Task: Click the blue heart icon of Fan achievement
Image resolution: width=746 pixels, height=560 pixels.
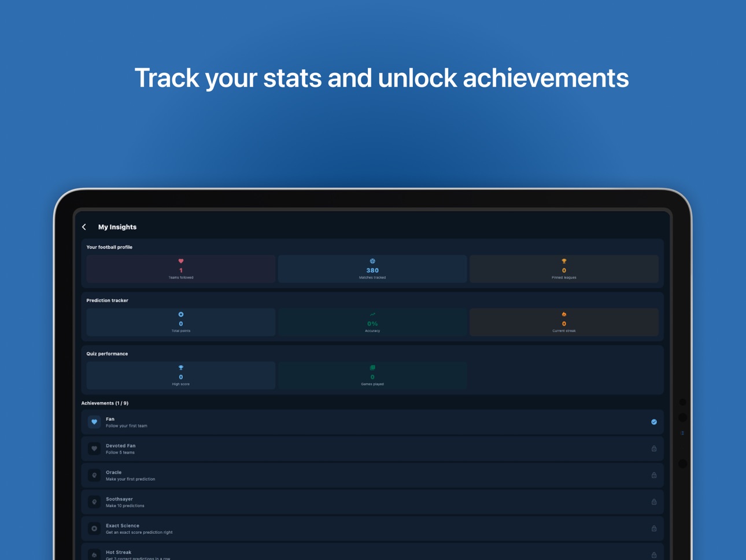Action: pyautogui.click(x=94, y=422)
